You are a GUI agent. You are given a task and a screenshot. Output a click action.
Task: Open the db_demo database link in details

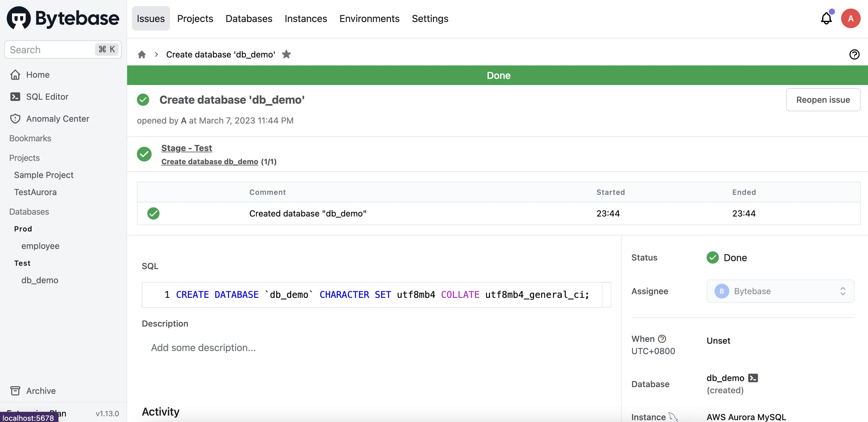point(725,378)
